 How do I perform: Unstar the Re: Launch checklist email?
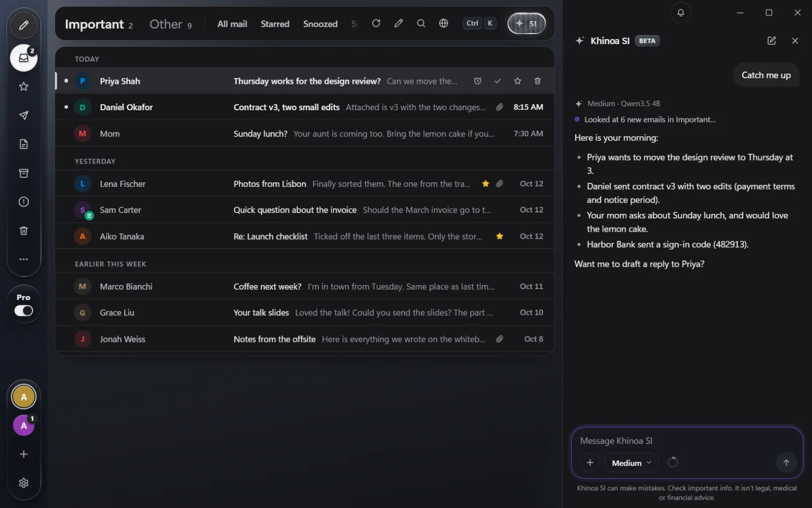[500, 236]
